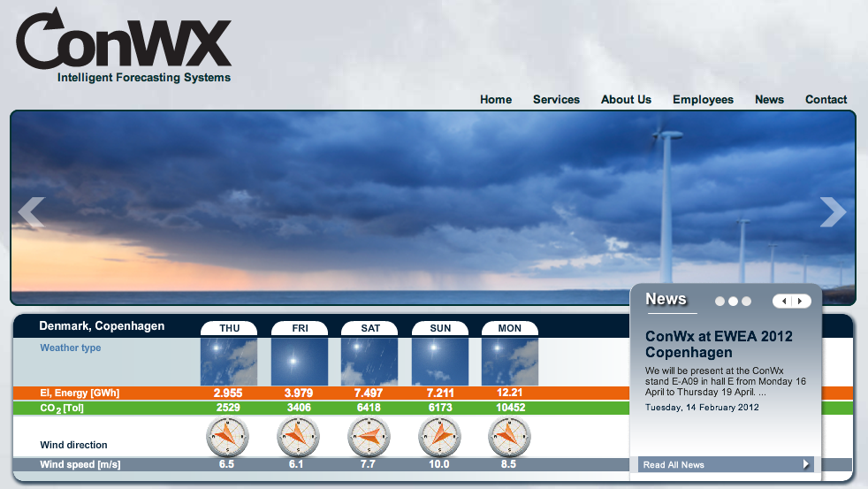Click energy value 2.955
Image resolution: width=868 pixels, height=489 pixels.
pos(228,393)
